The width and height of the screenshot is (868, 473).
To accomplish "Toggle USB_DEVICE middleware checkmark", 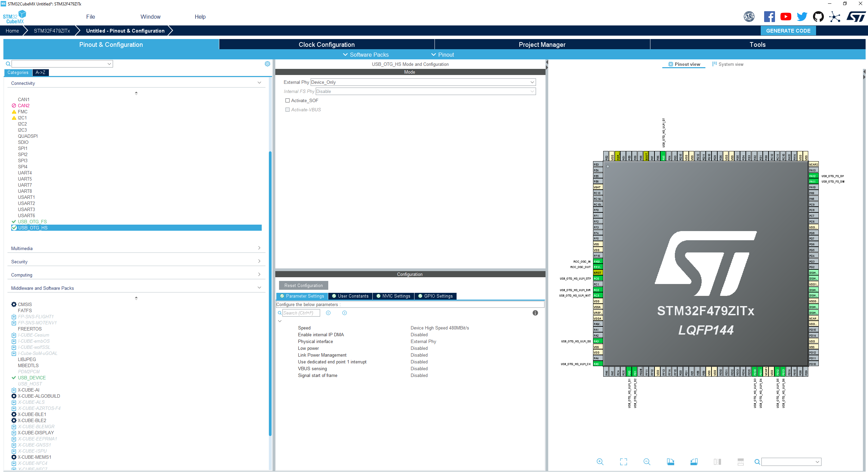I will 14,378.
